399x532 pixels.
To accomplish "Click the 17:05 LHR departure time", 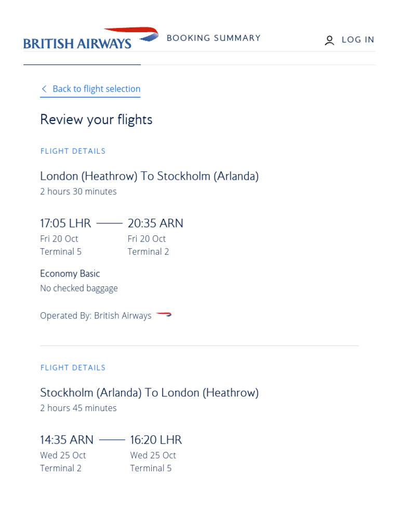I will point(65,223).
